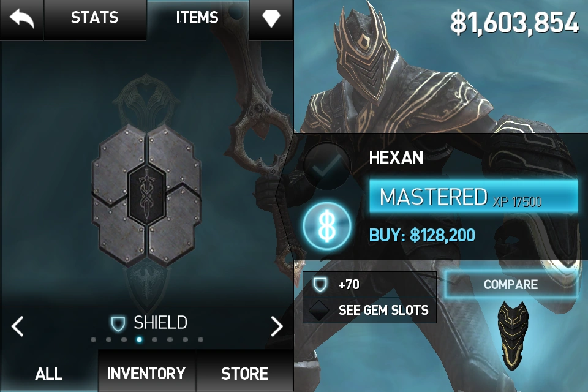The height and width of the screenshot is (392, 588).
Task: Select the STORE filter tab
Action: (x=244, y=373)
